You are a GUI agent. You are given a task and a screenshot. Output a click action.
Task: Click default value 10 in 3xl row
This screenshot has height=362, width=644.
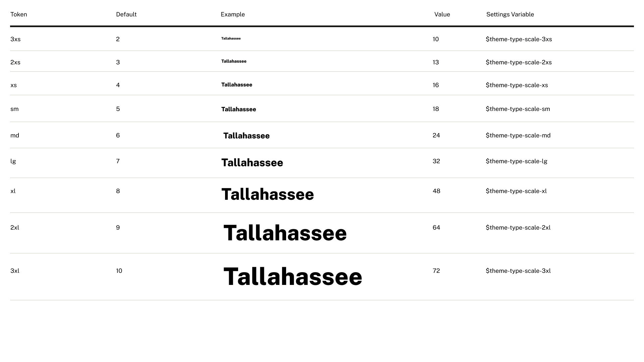click(x=119, y=271)
